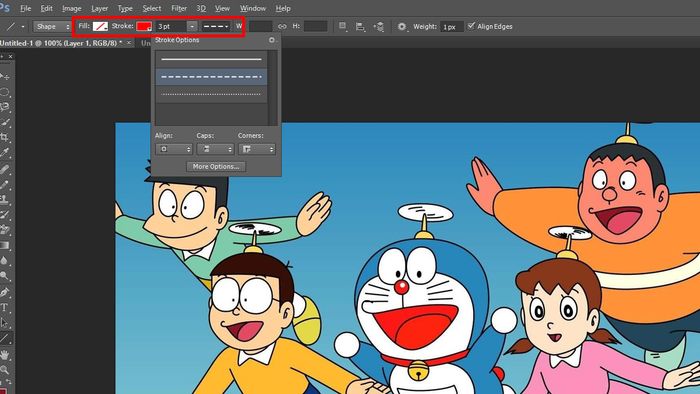
Task: Select the Hand tool
Action: (x=4, y=355)
